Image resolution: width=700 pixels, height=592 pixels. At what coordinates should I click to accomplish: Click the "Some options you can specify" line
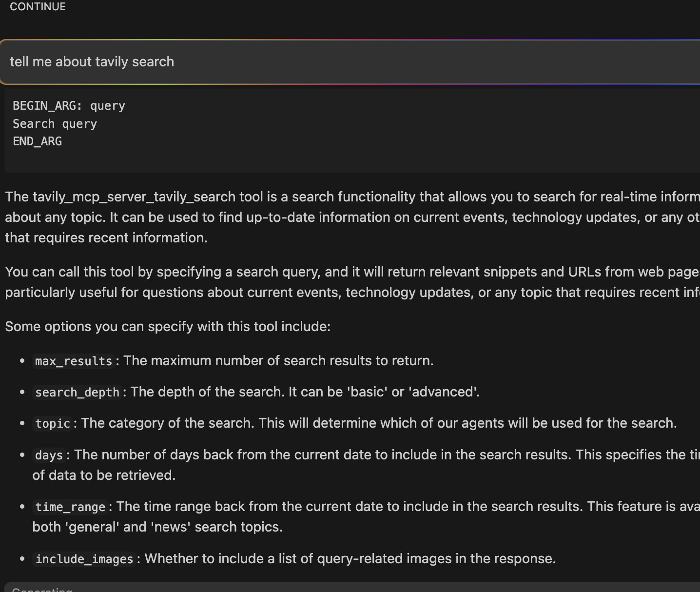point(168,326)
